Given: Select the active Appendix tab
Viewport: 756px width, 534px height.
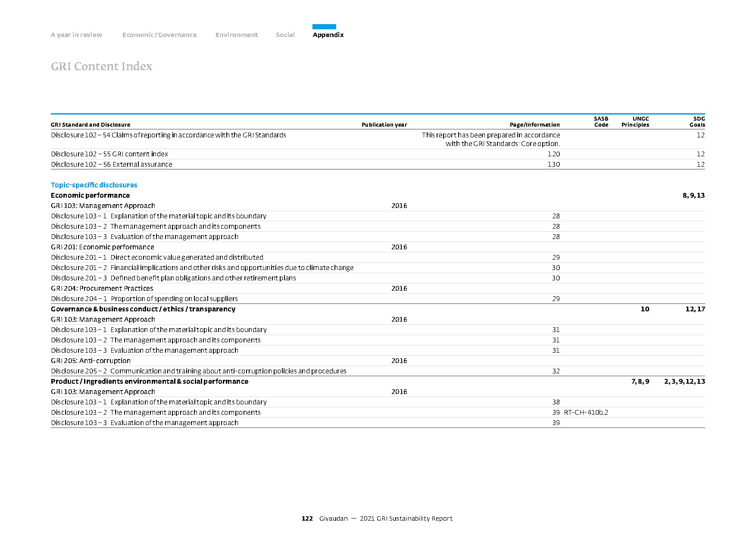Looking at the screenshot, I should point(328,35).
